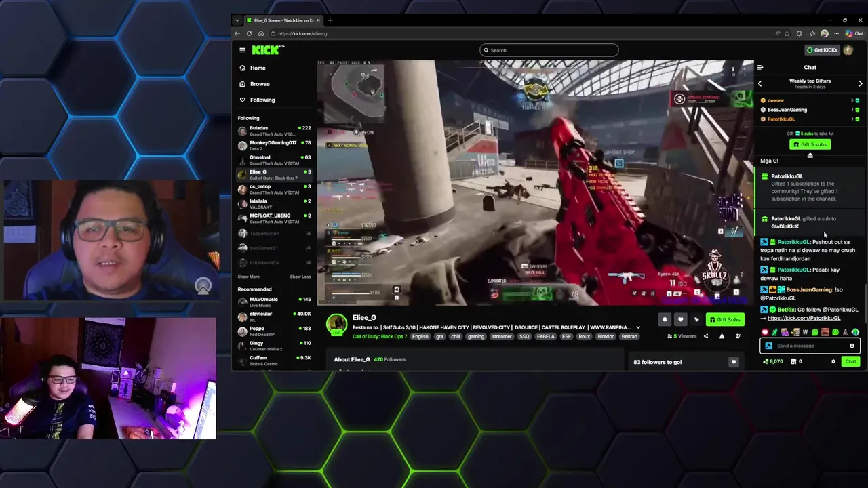Toggle channel notification bell
This screenshot has height=488, width=868.
click(665, 320)
